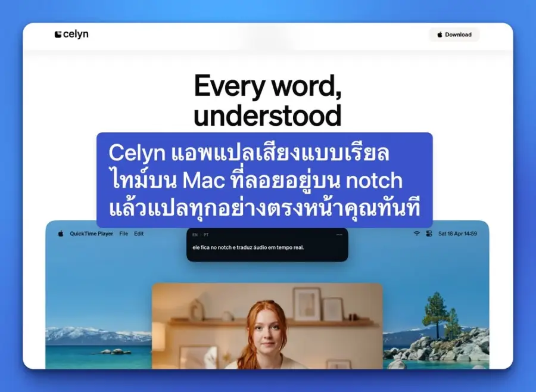Click the celyn logo
Image resolution: width=536 pixels, height=392 pixels.
(x=71, y=34)
